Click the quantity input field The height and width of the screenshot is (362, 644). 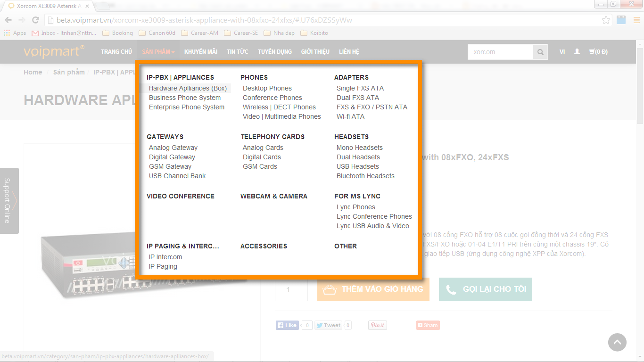pos(291,289)
